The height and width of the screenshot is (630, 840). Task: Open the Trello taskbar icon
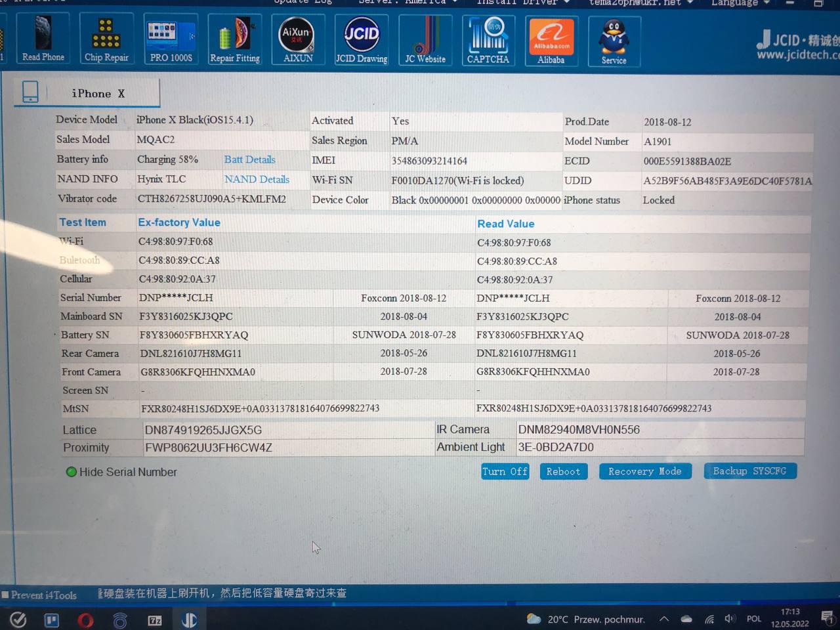52,619
